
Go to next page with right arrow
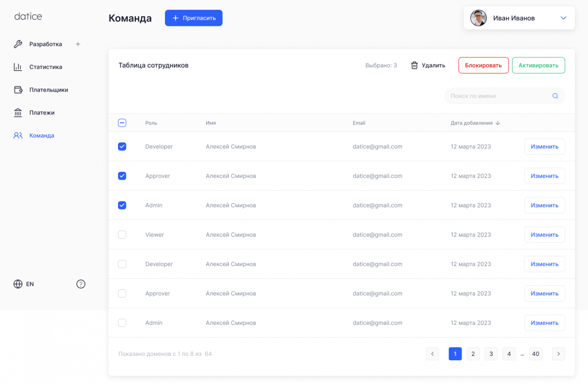point(559,354)
